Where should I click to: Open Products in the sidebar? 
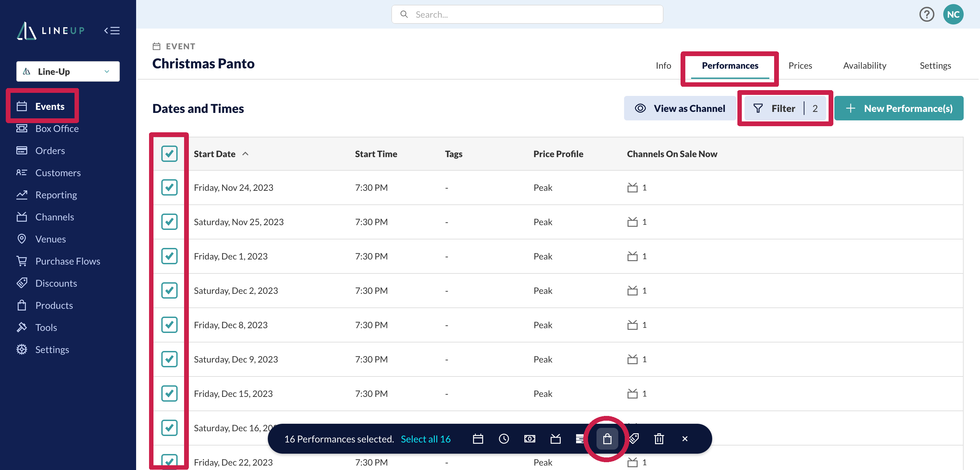pos(45,305)
